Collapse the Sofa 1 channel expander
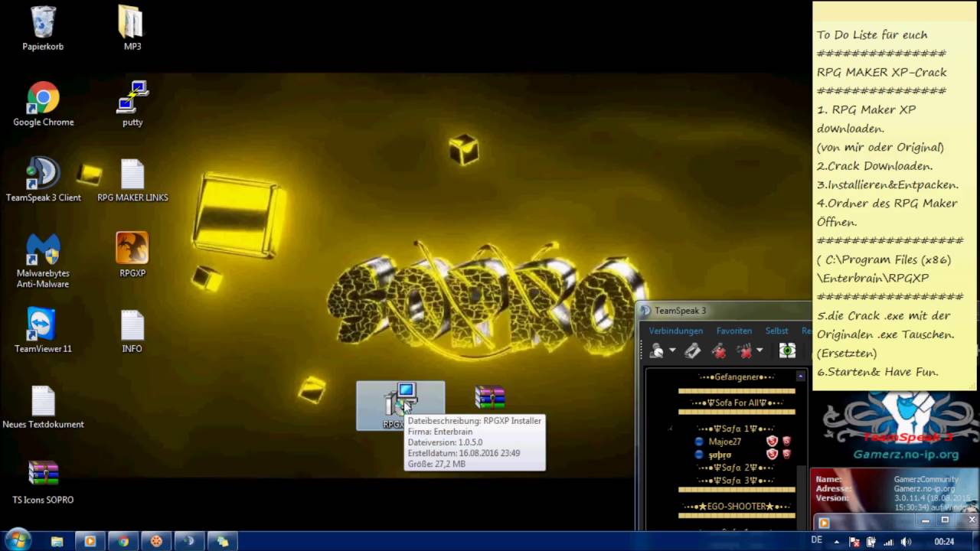980x551 pixels. click(671, 429)
